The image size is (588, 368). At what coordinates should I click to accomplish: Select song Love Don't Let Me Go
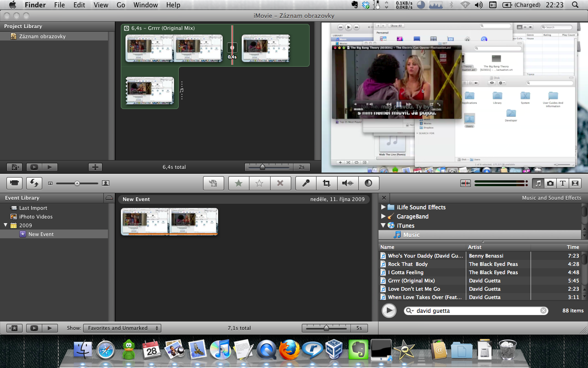pos(414,289)
